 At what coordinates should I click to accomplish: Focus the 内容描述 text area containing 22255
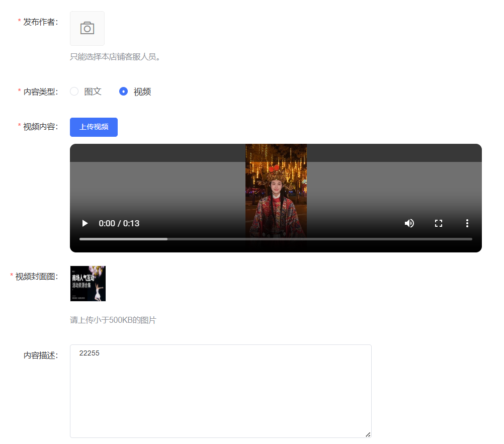coord(220,391)
